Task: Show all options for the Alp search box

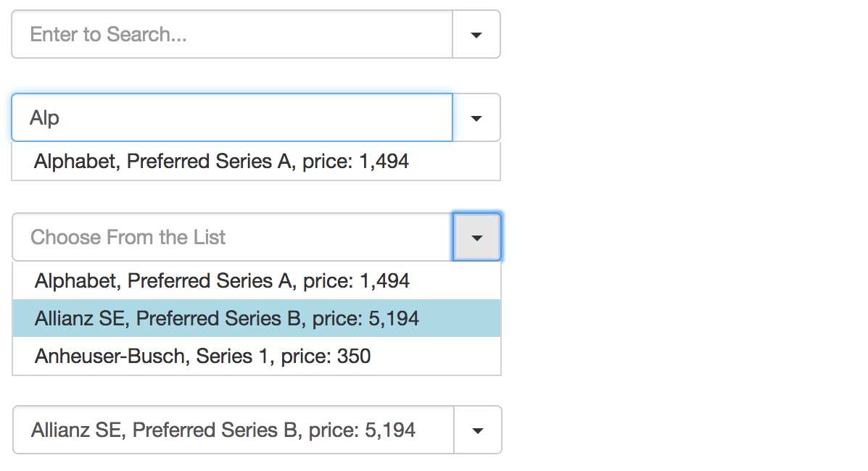Action: (x=476, y=117)
